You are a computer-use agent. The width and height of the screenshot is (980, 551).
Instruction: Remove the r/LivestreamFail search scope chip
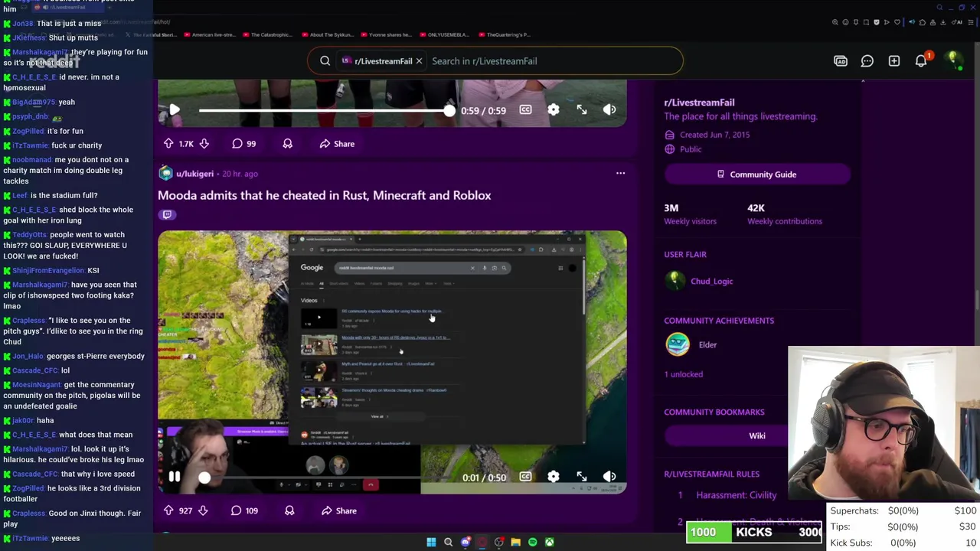click(x=419, y=61)
